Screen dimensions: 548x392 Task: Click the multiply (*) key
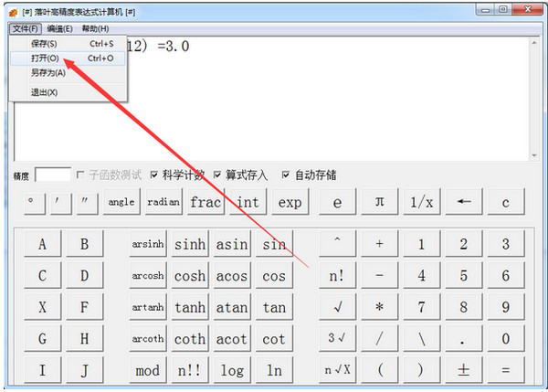point(380,307)
